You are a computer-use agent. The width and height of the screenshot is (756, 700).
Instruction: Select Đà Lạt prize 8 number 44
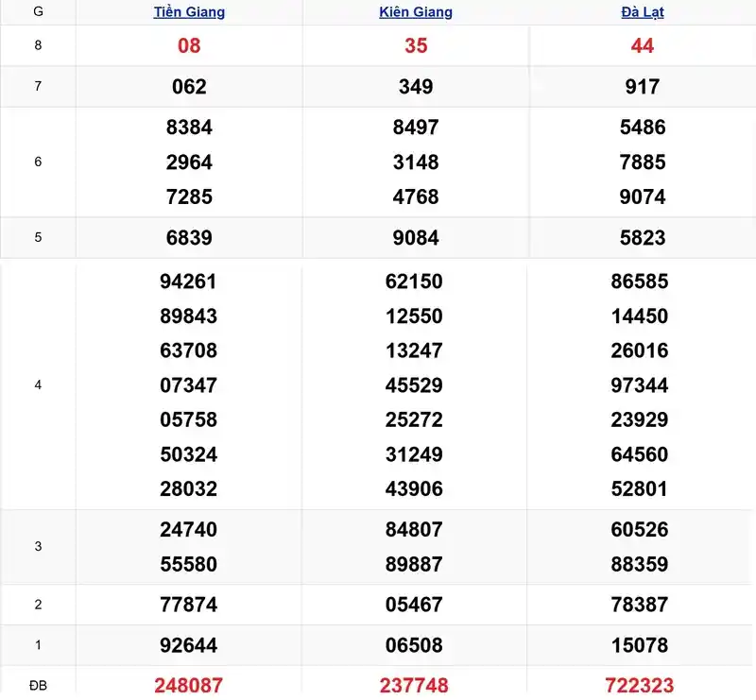[x=643, y=45]
